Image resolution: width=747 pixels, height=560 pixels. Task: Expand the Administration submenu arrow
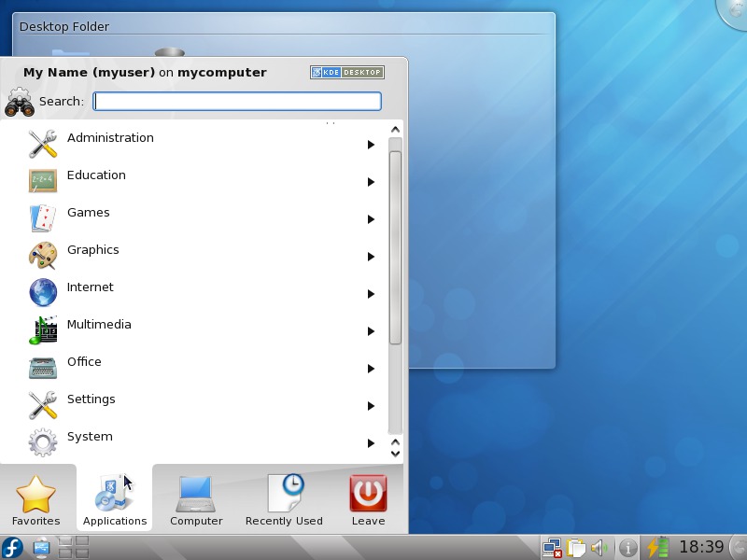click(371, 145)
